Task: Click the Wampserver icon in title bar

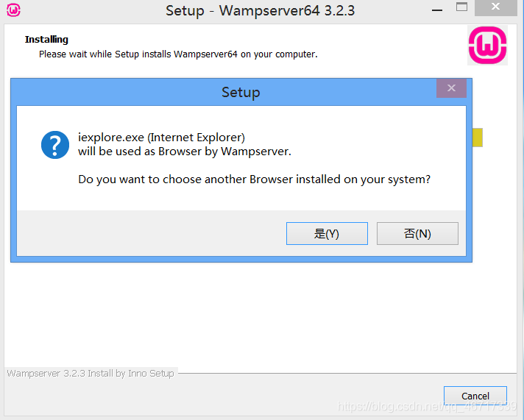Action: 13,10
